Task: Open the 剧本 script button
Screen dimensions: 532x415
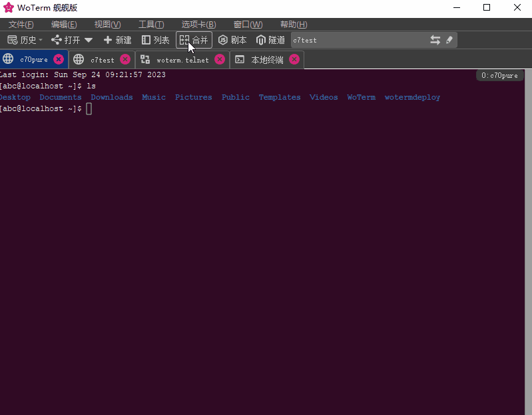Action: pos(232,40)
